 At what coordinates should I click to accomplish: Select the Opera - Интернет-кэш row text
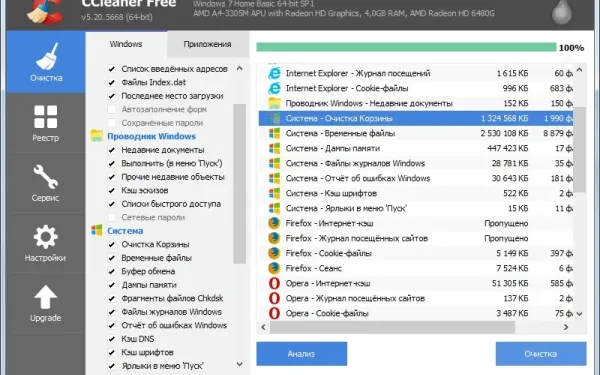(328, 283)
